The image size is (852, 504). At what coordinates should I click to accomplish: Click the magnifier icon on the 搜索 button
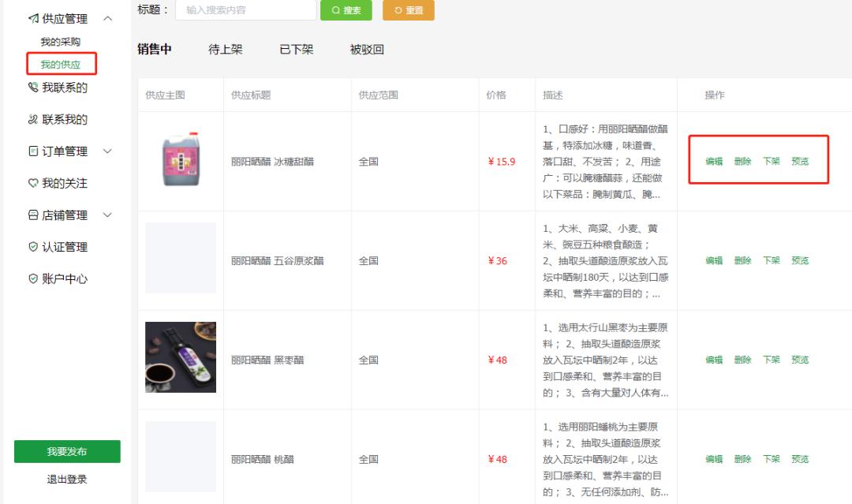point(334,10)
